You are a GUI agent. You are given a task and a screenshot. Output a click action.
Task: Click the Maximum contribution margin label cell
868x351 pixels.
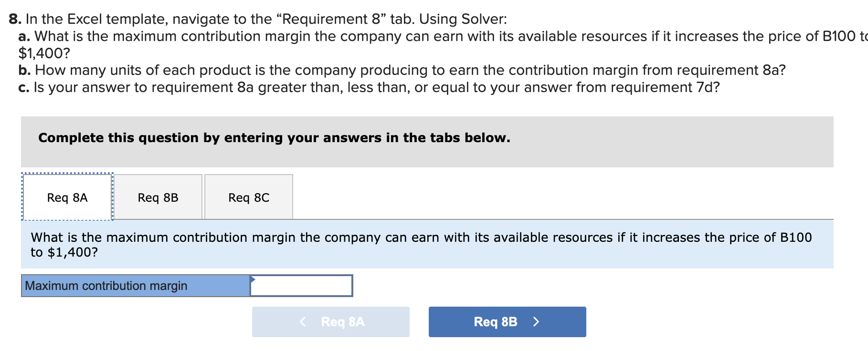coord(135,286)
